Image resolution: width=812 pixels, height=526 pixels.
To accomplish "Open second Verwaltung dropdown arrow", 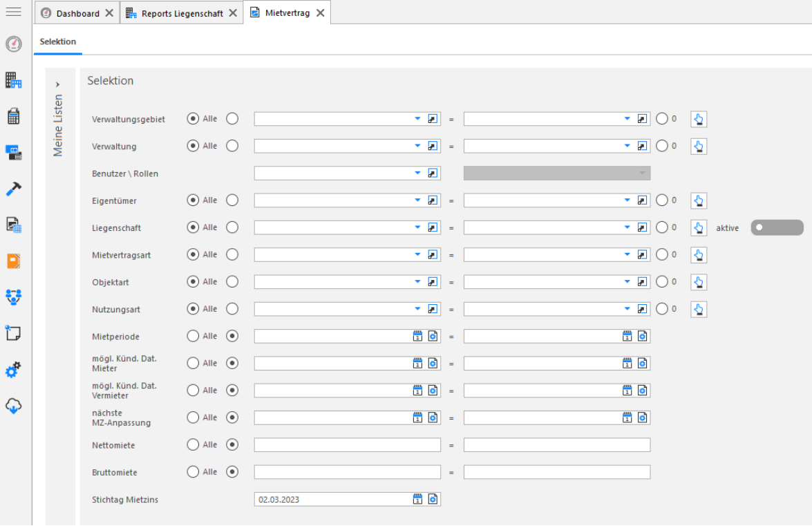I will point(627,146).
